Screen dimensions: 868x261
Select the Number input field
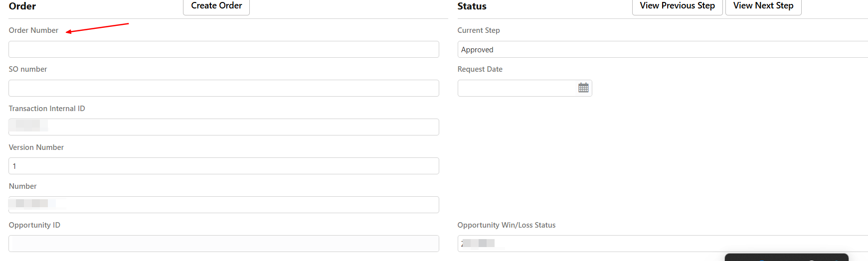[x=224, y=205]
